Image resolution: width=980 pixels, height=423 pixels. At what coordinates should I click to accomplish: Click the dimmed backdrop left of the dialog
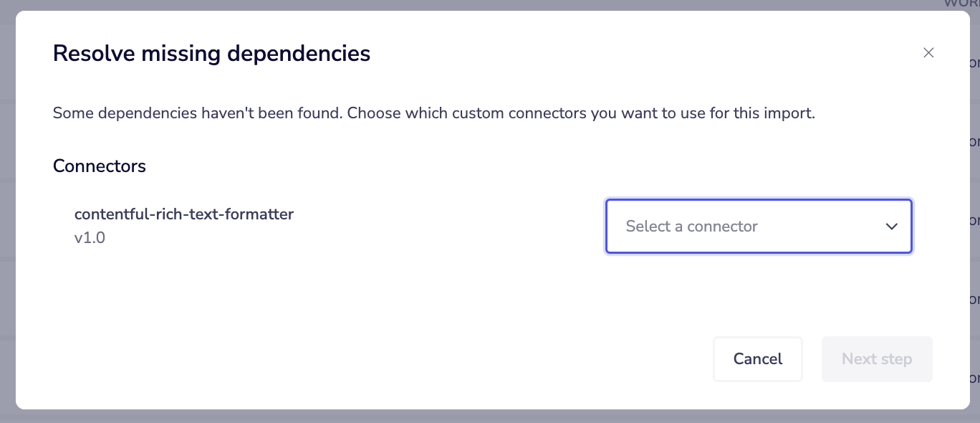[x=7, y=215]
